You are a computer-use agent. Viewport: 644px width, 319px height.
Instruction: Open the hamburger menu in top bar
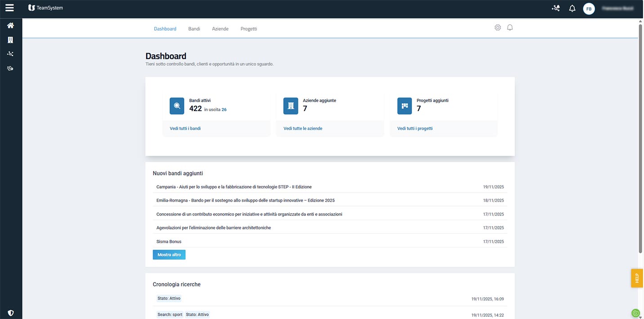tap(10, 8)
